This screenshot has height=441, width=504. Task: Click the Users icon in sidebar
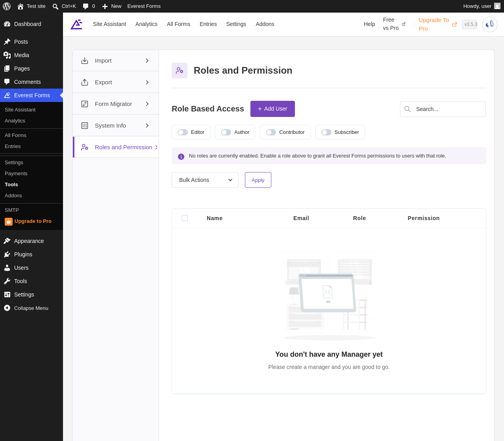coord(7,268)
